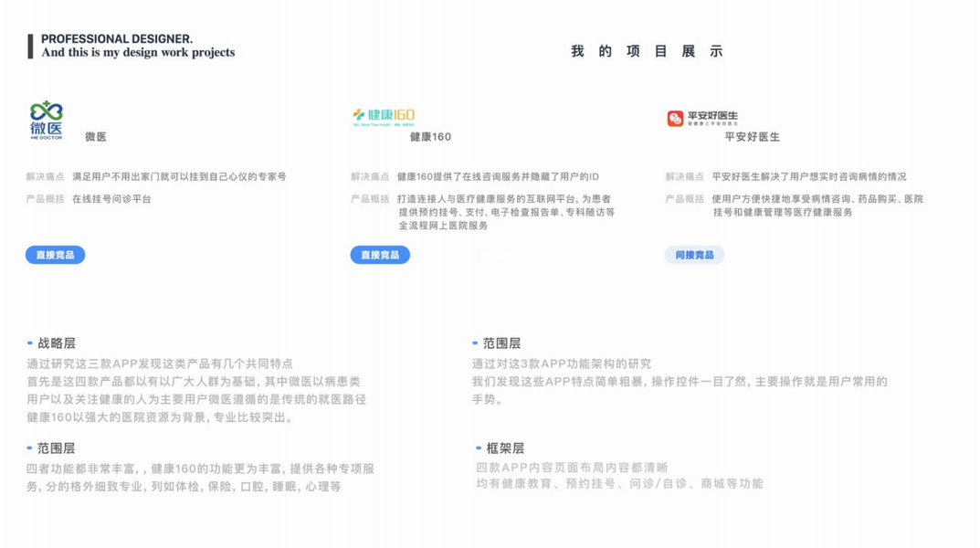Click text 在线挂号问诊平台

click(x=111, y=199)
